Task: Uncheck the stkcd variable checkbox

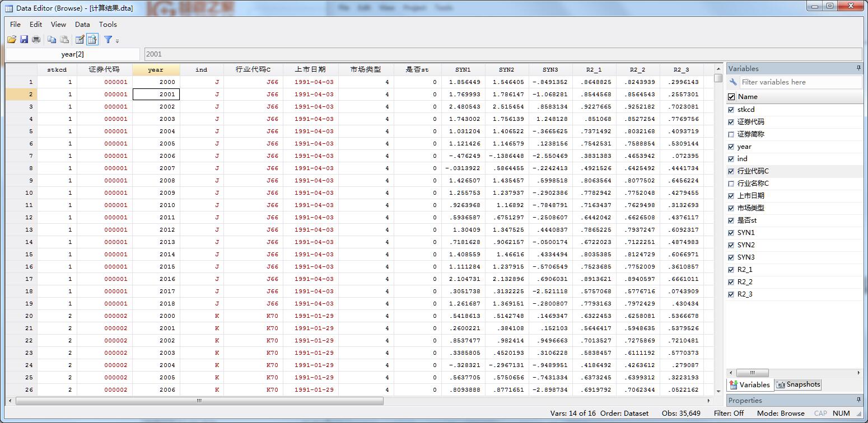Action: pyautogui.click(x=731, y=110)
